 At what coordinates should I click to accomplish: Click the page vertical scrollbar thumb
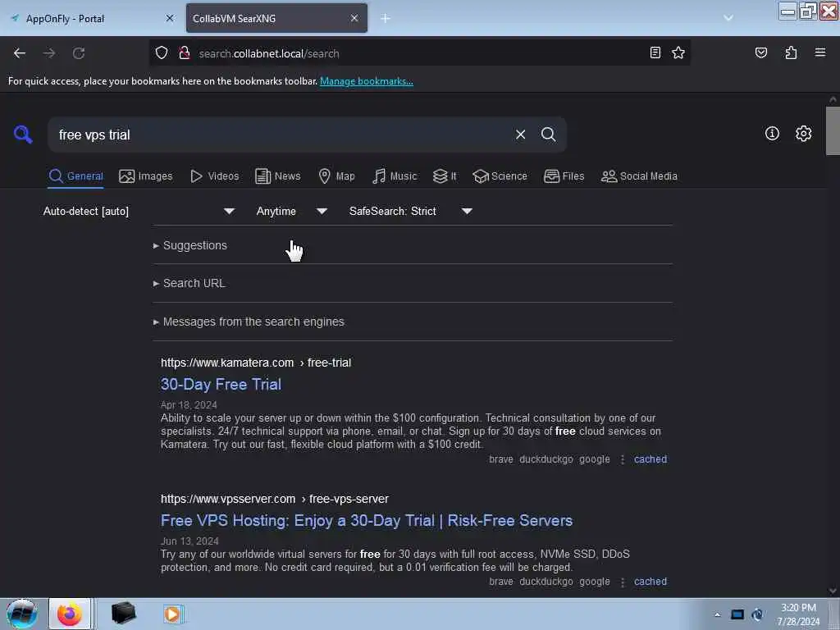[x=833, y=130]
